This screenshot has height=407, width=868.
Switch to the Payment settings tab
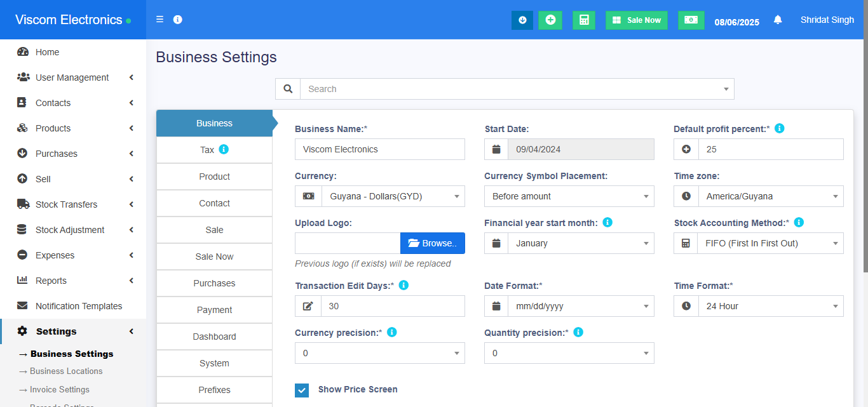(214, 310)
